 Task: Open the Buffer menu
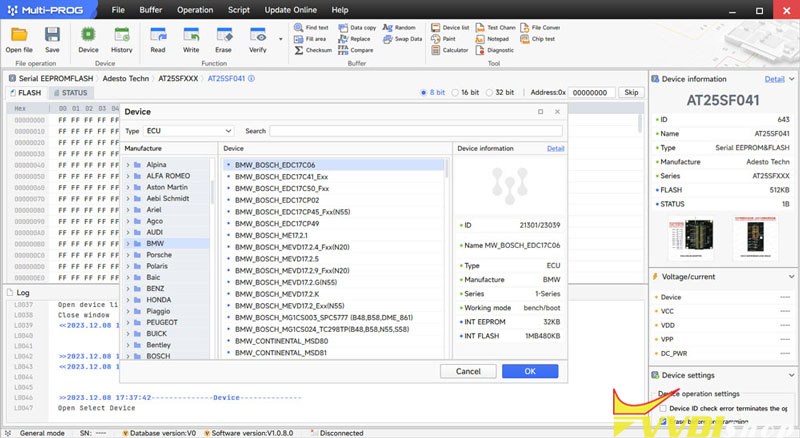pyautogui.click(x=151, y=10)
